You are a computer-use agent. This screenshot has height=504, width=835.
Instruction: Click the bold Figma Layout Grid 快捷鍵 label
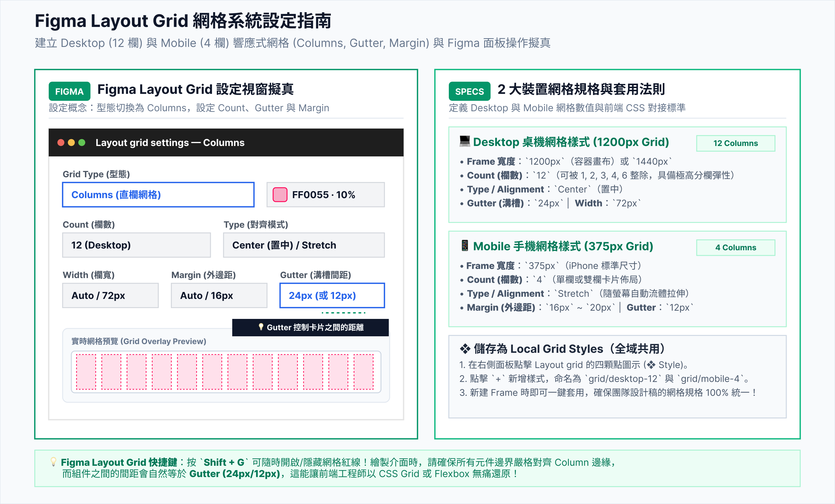[x=119, y=462]
